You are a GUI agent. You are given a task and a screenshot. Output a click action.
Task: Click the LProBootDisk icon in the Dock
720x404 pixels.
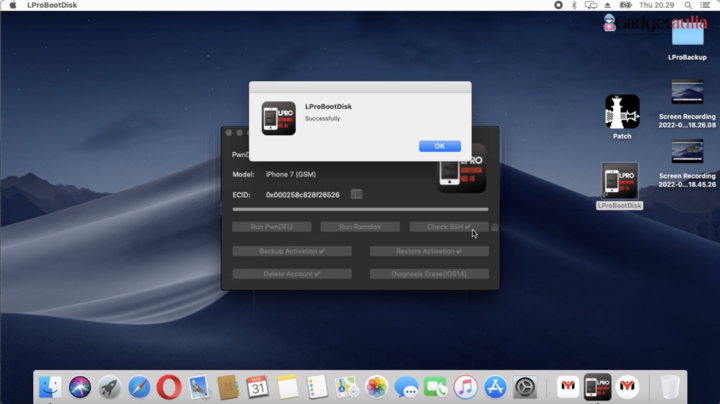pyautogui.click(x=597, y=387)
